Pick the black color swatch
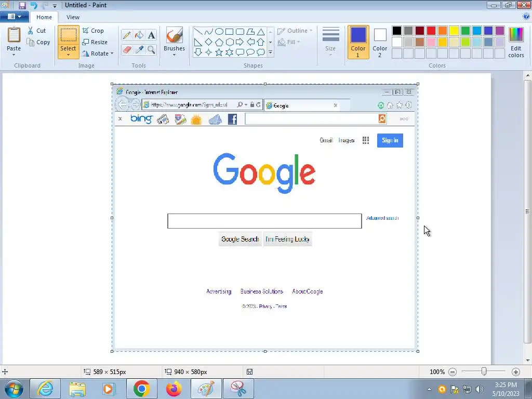The width and height of the screenshot is (532, 399). 397,31
